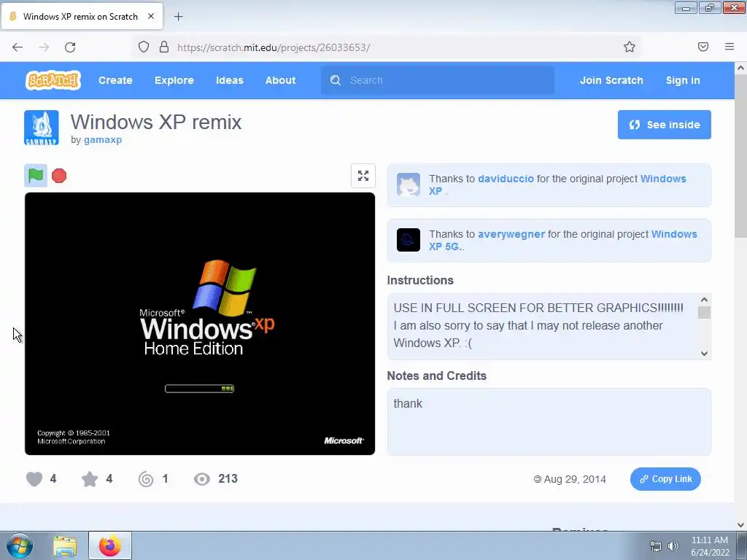Screen dimensions: 747x560
Task: Open the tracking protection shield
Action: (x=144, y=47)
